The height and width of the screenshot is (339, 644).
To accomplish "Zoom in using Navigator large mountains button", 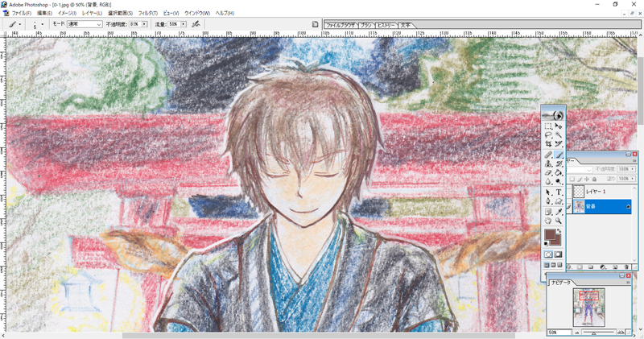I will point(621,332).
